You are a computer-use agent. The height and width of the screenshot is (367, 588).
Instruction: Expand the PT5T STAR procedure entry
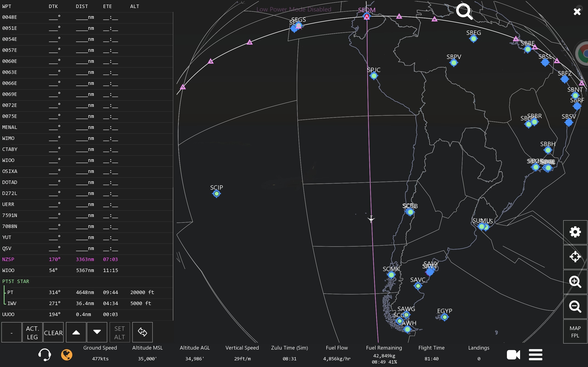[16, 281]
